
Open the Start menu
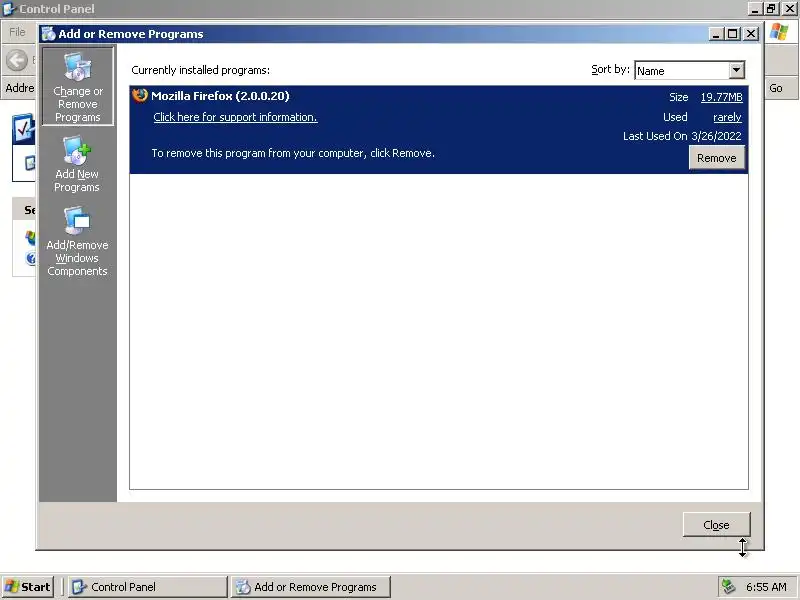pyautogui.click(x=28, y=587)
